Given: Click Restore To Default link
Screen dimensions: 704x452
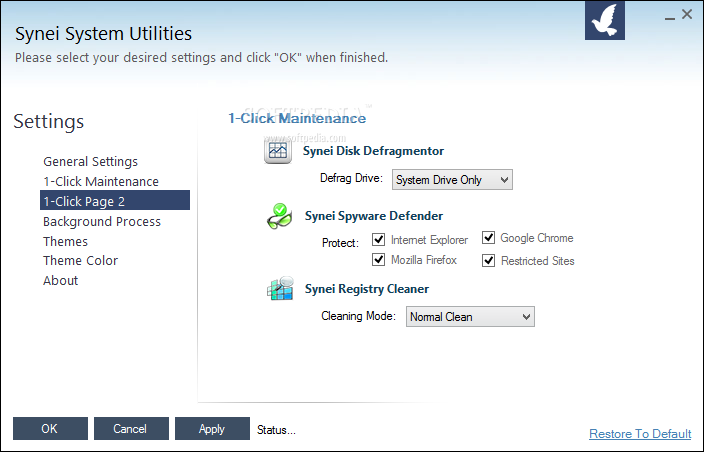Looking at the screenshot, I should click(x=640, y=434).
